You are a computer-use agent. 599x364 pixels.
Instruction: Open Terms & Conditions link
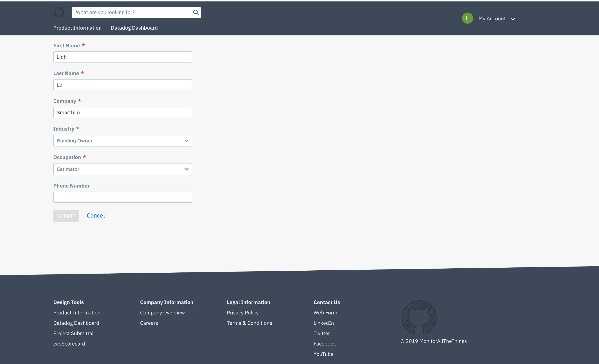point(249,323)
